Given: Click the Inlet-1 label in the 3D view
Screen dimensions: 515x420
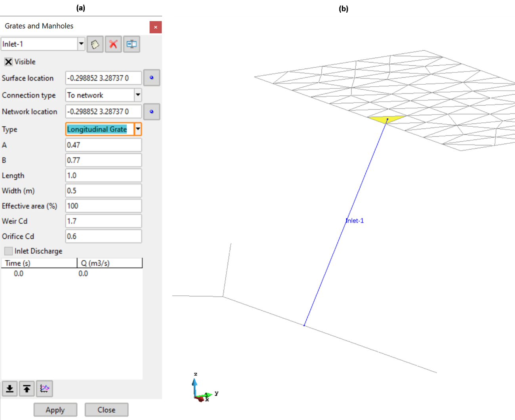Looking at the screenshot, I should pos(355,221).
